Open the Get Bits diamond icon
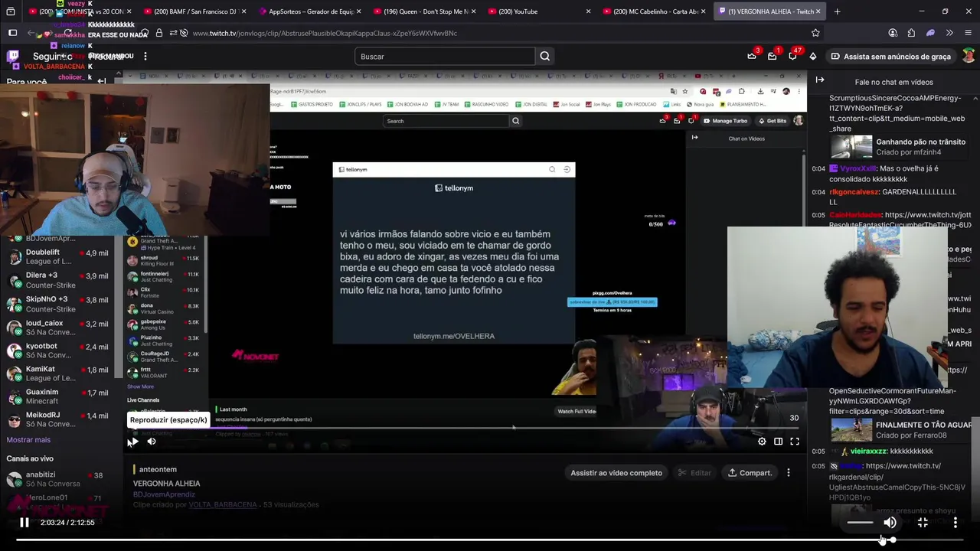Image resolution: width=980 pixels, height=551 pixels. 812,57
